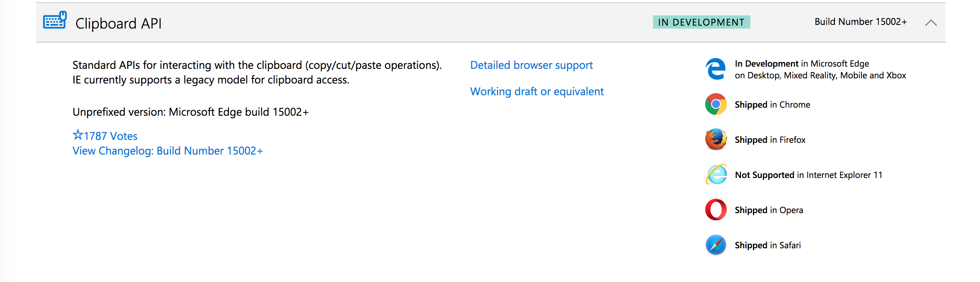The image size is (980, 282).
Task: Open Detailed browser support link
Action: pos(531,65)
